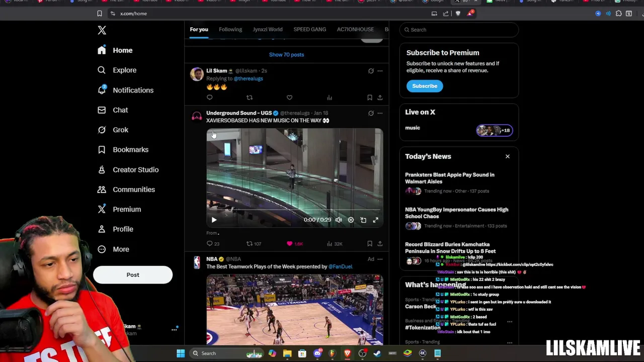This screenshot has width=644, height=362.
Task: Open Communities in the sidebar
Action: pos(126,190)
